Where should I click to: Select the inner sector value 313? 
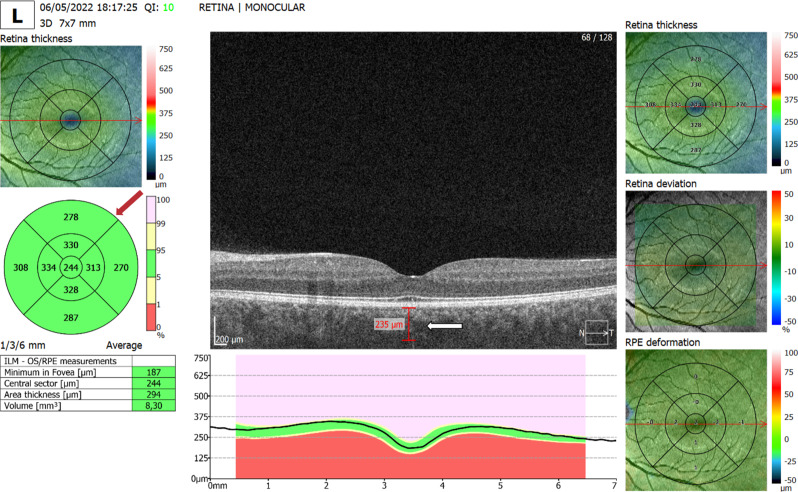click(x=93, y=268)
